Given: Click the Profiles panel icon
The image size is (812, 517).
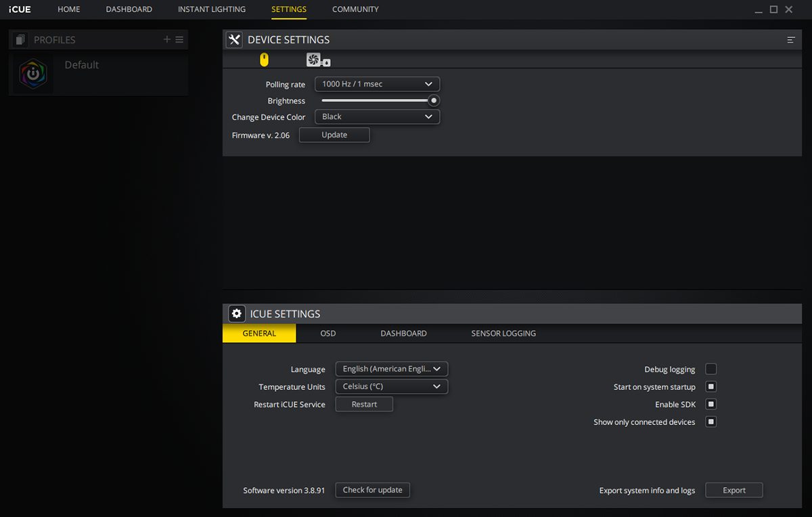Looking at the screenshot, I should click(x=20, y=40).
